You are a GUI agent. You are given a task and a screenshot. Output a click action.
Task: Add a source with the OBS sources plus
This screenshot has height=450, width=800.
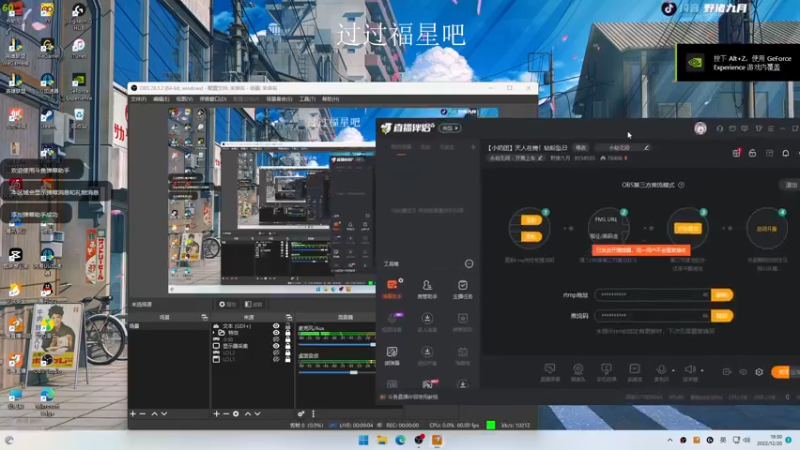pyautogui.click(x=216, y=414)
